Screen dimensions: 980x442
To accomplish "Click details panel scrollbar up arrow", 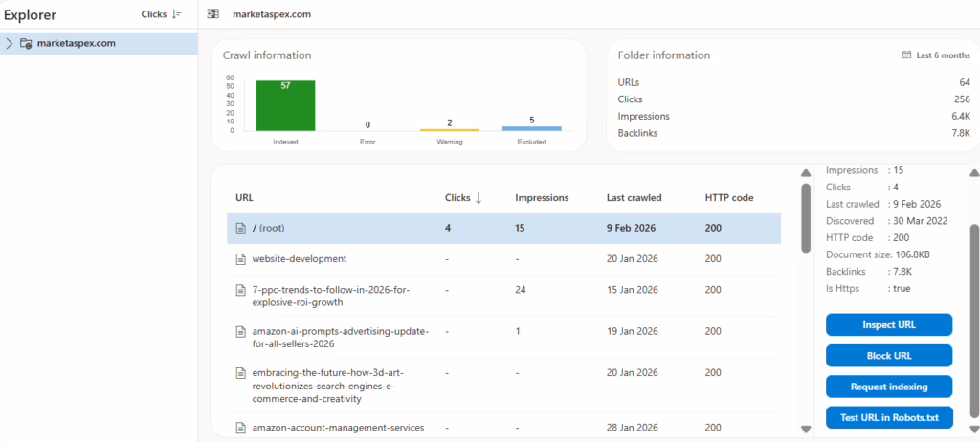I will 973,172.
